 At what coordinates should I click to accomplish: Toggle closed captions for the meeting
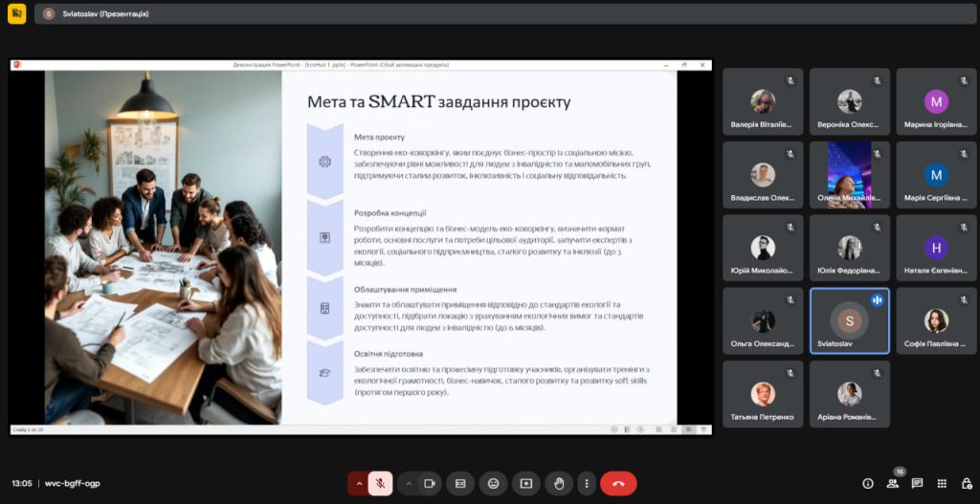pos(460,484)
